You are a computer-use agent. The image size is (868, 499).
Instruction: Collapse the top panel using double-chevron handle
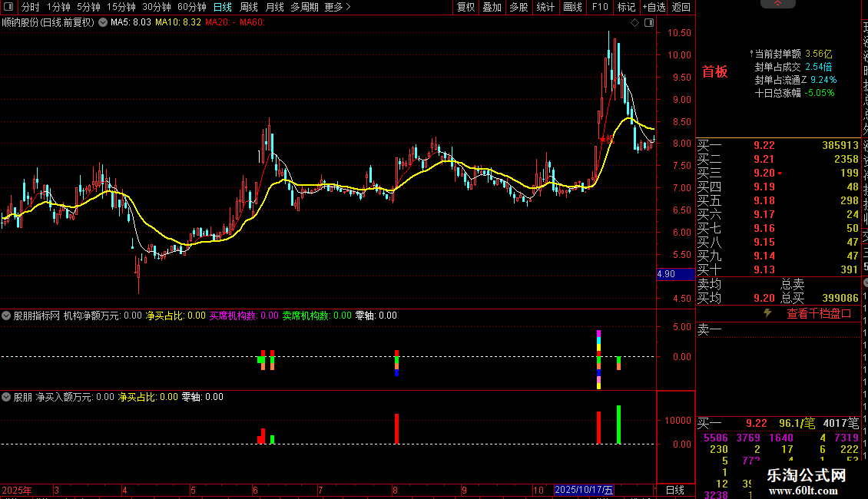(778, 4)
